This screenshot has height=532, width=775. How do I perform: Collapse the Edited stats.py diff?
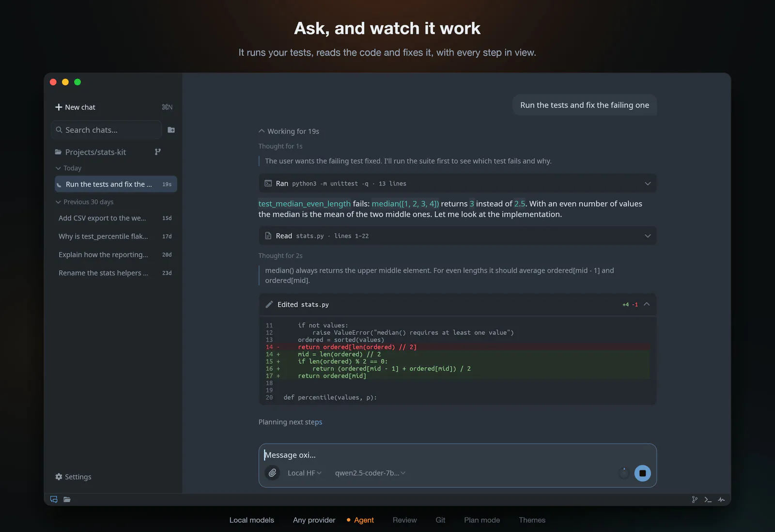pyautogui.click(x=647, y=304)
